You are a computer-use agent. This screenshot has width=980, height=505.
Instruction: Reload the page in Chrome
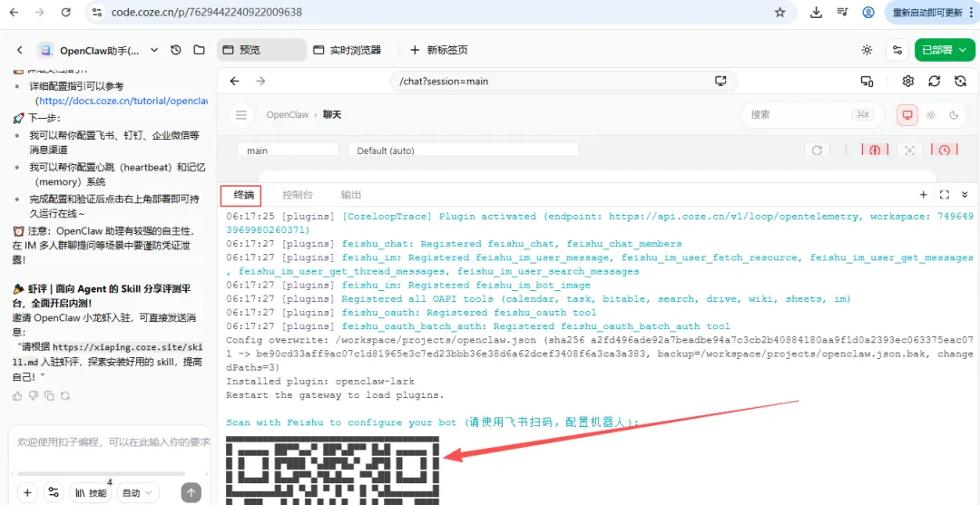point(65,12)
